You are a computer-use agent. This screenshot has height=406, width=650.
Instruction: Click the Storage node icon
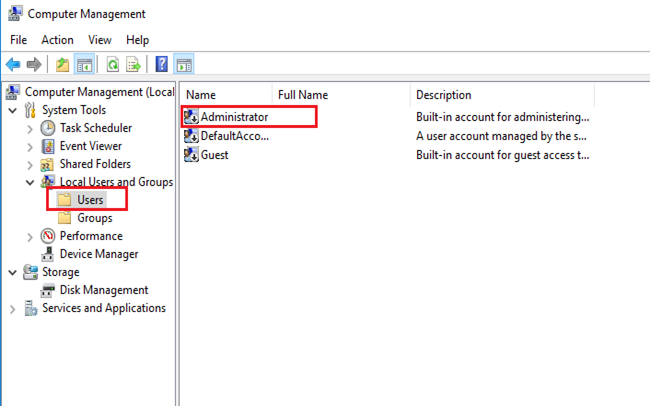[x=30, y=272]
